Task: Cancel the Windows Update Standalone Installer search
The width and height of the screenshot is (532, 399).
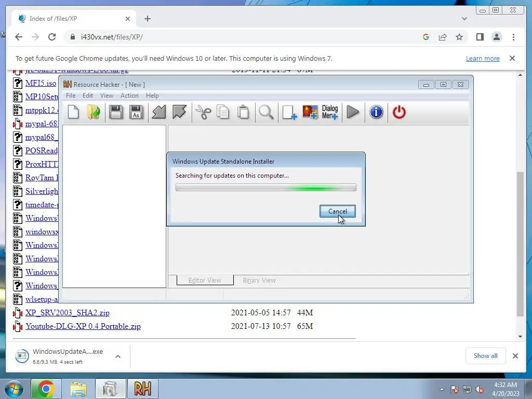Action: pos(338,211)
